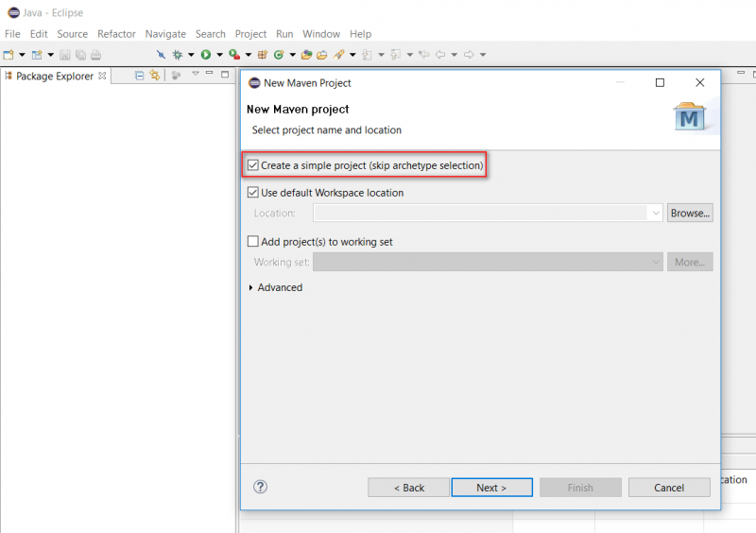The height and width of the screenshot is (533, 756).
Task: Click the New wizard icon in the toolbar
Action: (x=9, y=55)
